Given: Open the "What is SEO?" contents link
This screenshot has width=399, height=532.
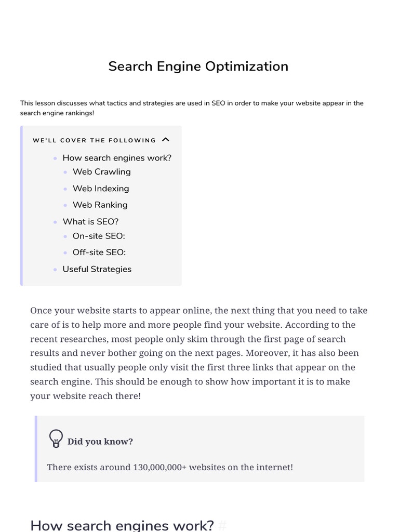Looking at the screenshot, I should (90, 222).
